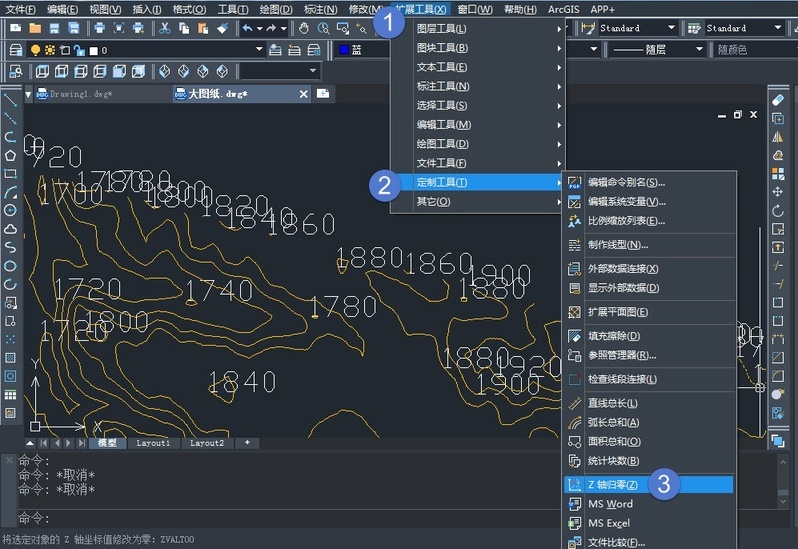Viewport: 798px width, 549px height.
Task: Open the Layer Properties Manager icon
Action: pos(16,50)
